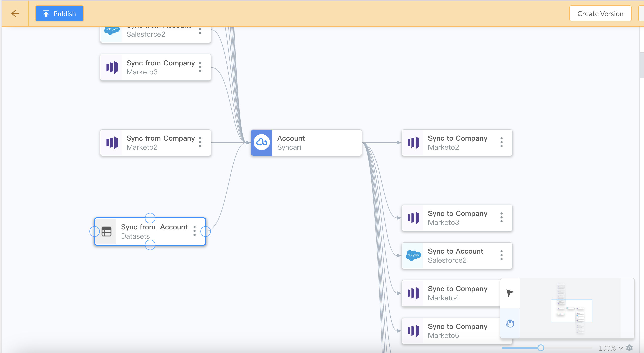Click Marketo logo on Sync from Company Marketo2
The height and width of the screenshot is (353, 644).
pyautogui.click(x=112, y=143)
